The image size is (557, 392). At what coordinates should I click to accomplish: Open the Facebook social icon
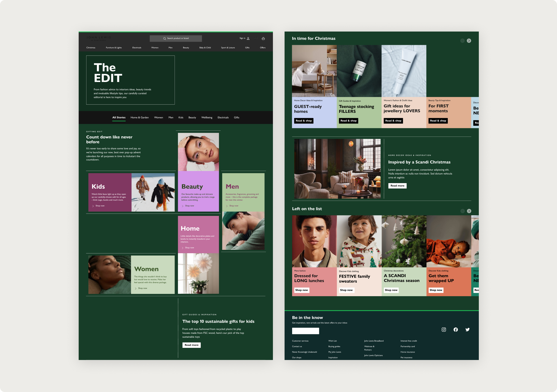click(x=456, y=329)
